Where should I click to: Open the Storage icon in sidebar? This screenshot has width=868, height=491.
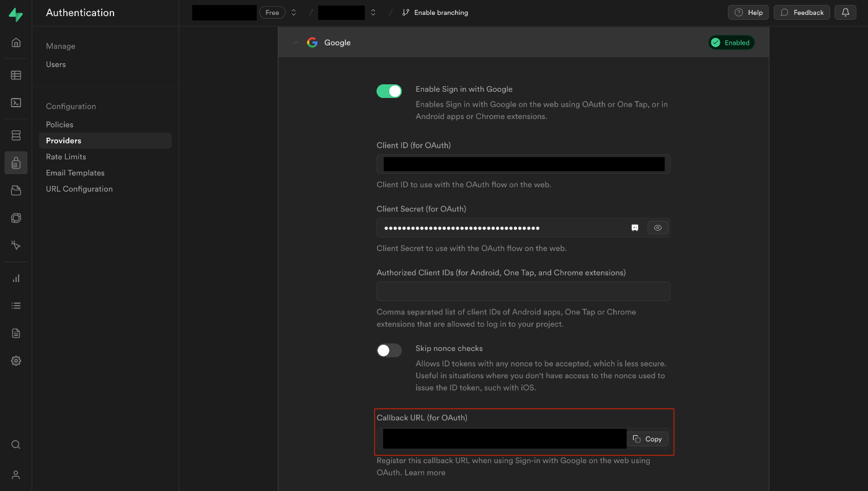[x=16, y=190]
